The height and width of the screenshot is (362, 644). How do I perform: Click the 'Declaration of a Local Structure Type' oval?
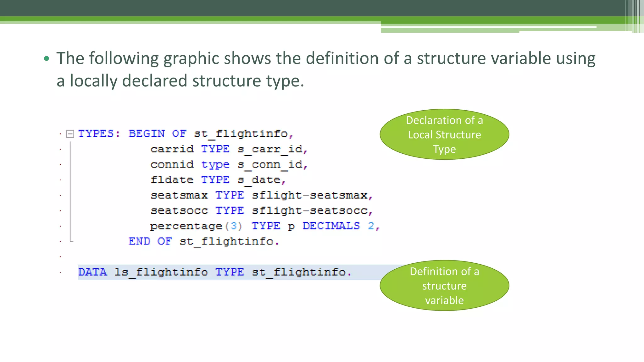tap(444, 134)
